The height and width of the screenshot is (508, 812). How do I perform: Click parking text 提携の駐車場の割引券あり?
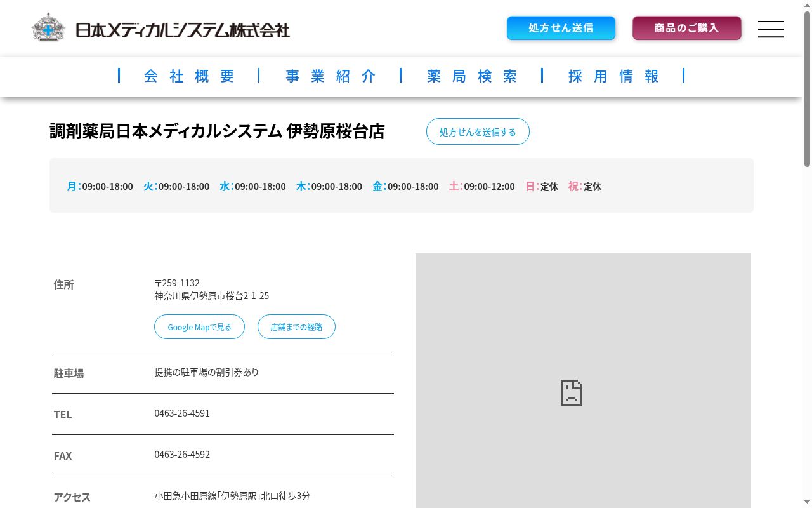tap(207, 372)
